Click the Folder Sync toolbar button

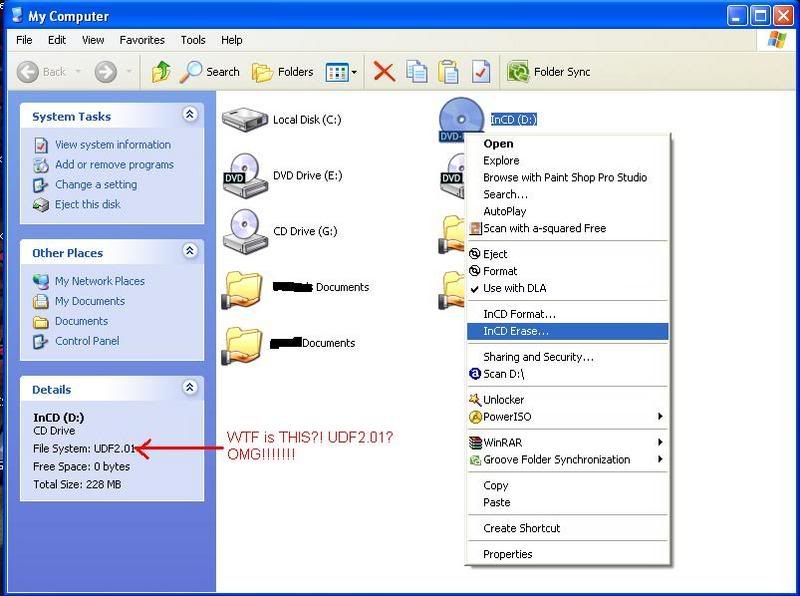pos(549,72)
